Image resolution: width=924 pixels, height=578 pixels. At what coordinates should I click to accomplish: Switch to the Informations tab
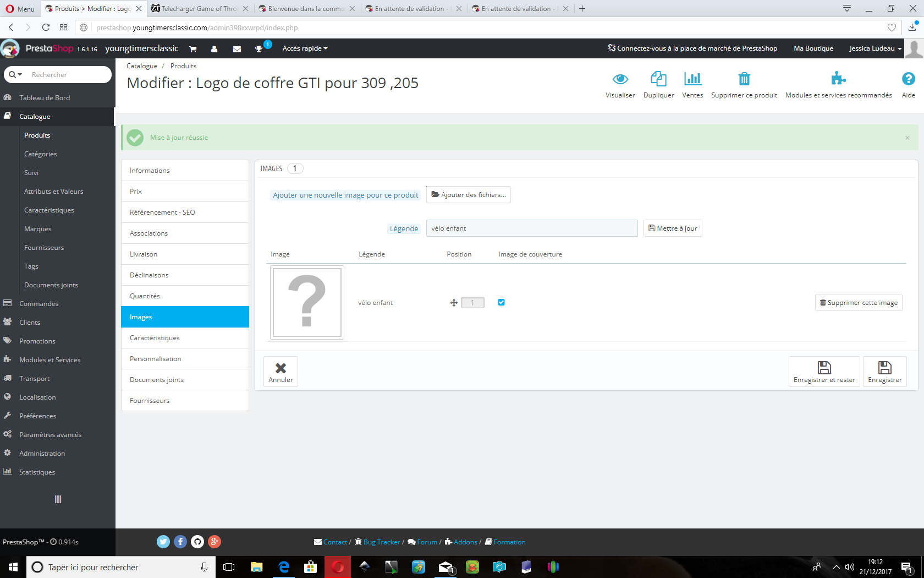pyautogui.click(x=185, y=171)
